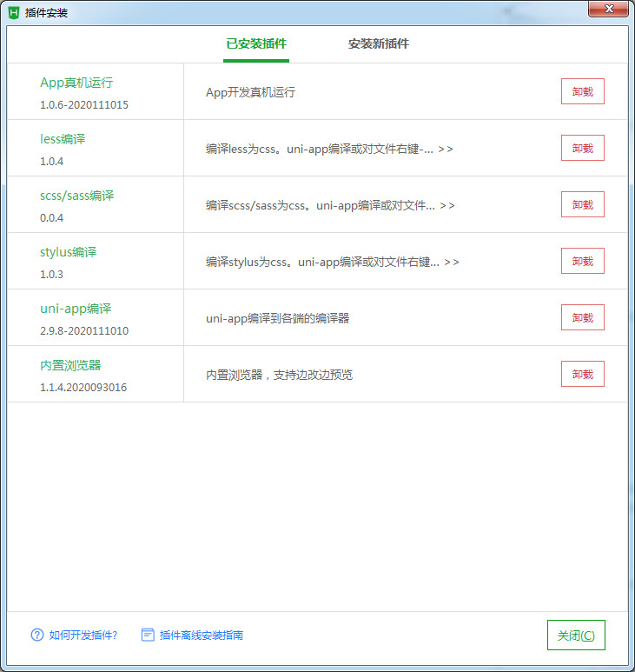The image size is (635, 672).
Task: Open the 安装新插件 tab
Action: (x=379, y=43)
